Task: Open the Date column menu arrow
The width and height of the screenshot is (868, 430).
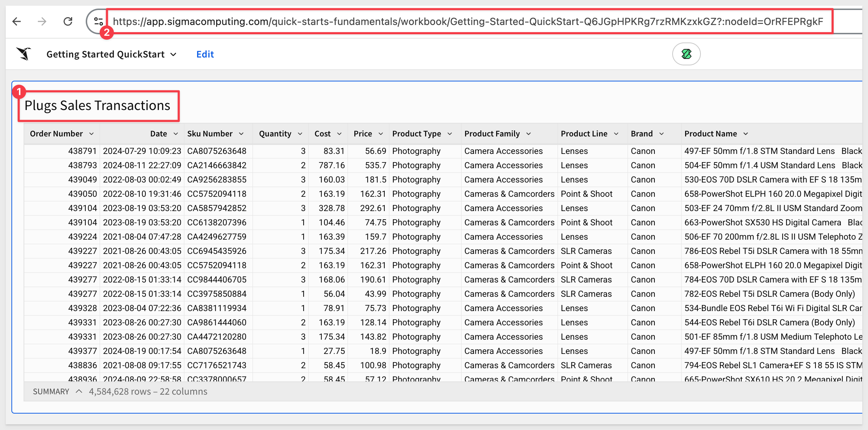Action: click(176, 134)
